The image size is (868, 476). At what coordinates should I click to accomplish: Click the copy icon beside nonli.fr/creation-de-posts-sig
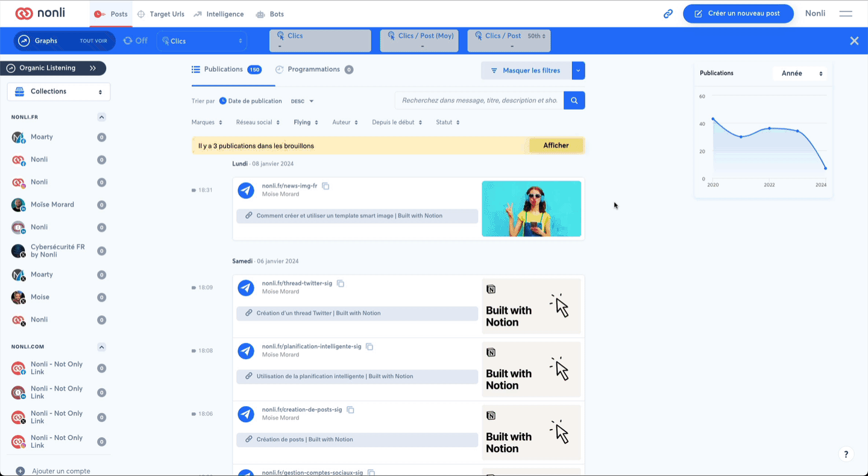(x=350, y=410)
